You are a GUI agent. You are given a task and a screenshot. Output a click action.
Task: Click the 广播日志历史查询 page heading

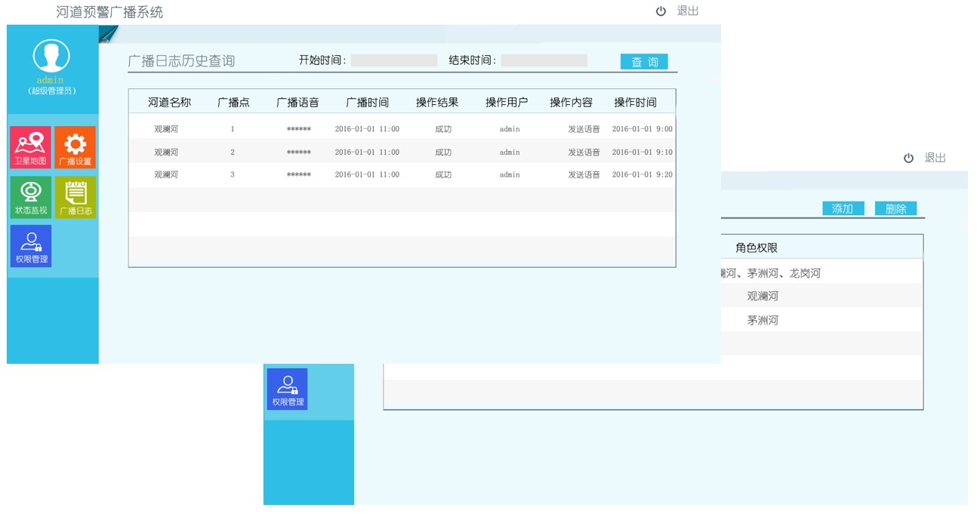[181, 61]
